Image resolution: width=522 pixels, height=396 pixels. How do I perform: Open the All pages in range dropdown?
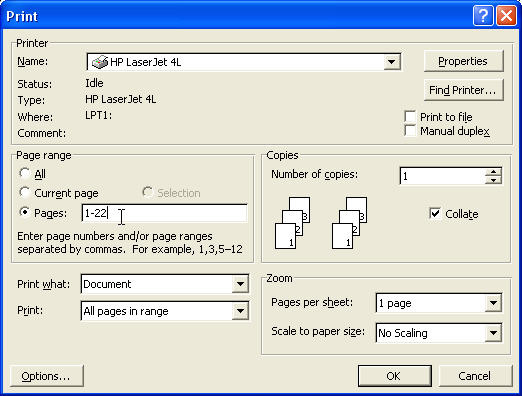point(240,311)
